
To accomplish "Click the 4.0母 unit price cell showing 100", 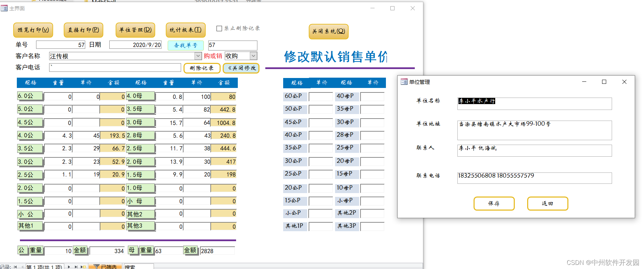I will coord(197,97).
